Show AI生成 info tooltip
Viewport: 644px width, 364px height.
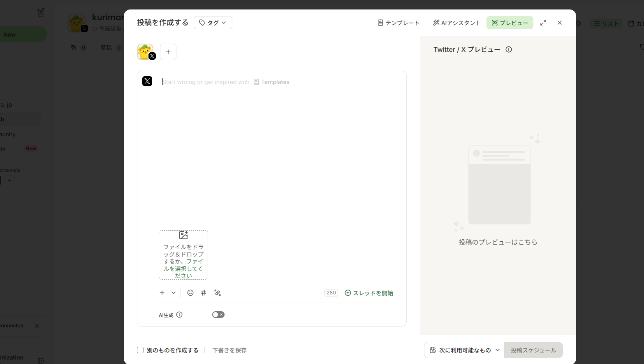[x=179, y=315]
